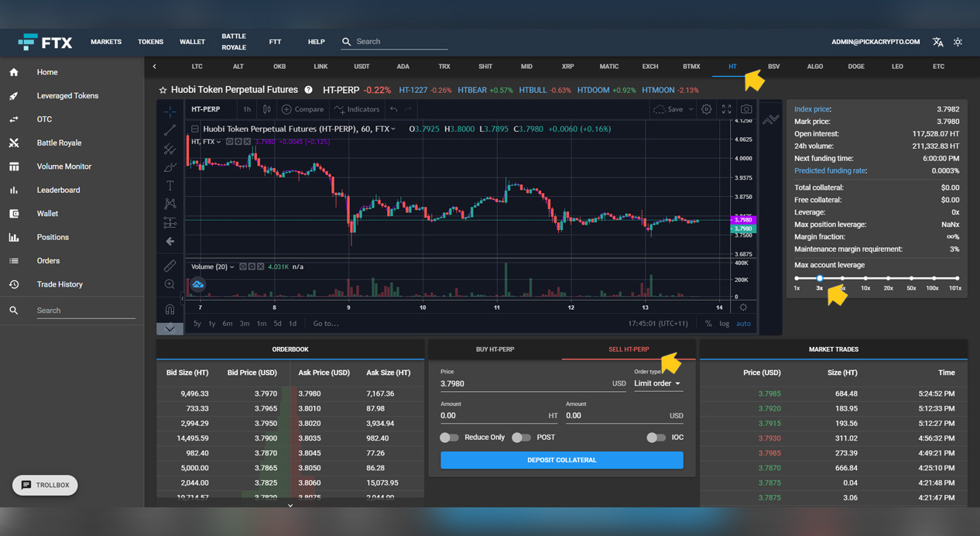This screenshot has height=536, width=980.
Task: Hide the Volume indicator with eye icon
Action: [x=243, y=266]
